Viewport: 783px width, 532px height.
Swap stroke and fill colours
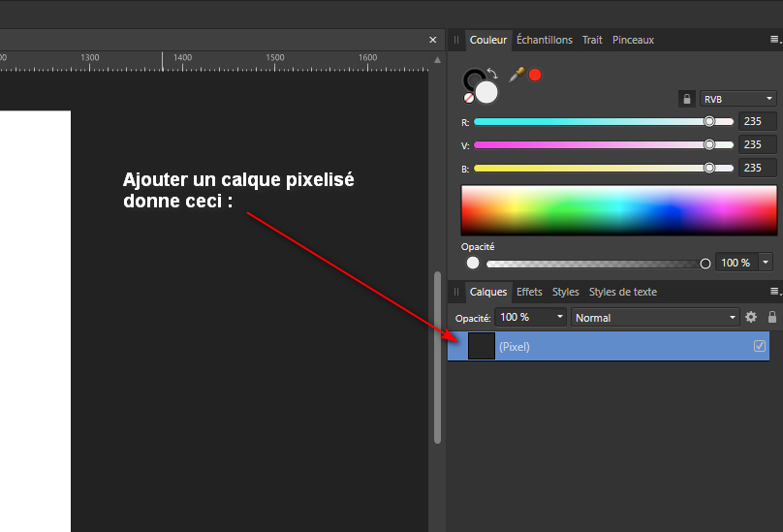click(x=492, y=74)
